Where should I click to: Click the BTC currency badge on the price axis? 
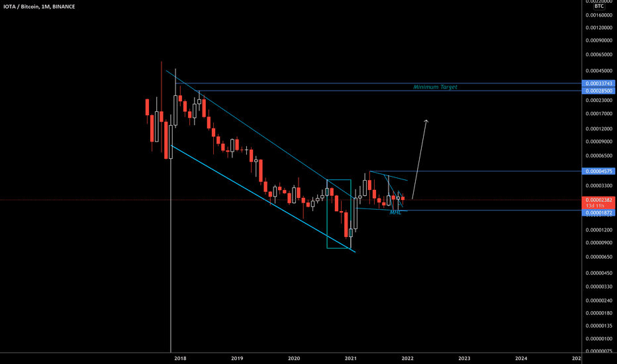(599, 7)
